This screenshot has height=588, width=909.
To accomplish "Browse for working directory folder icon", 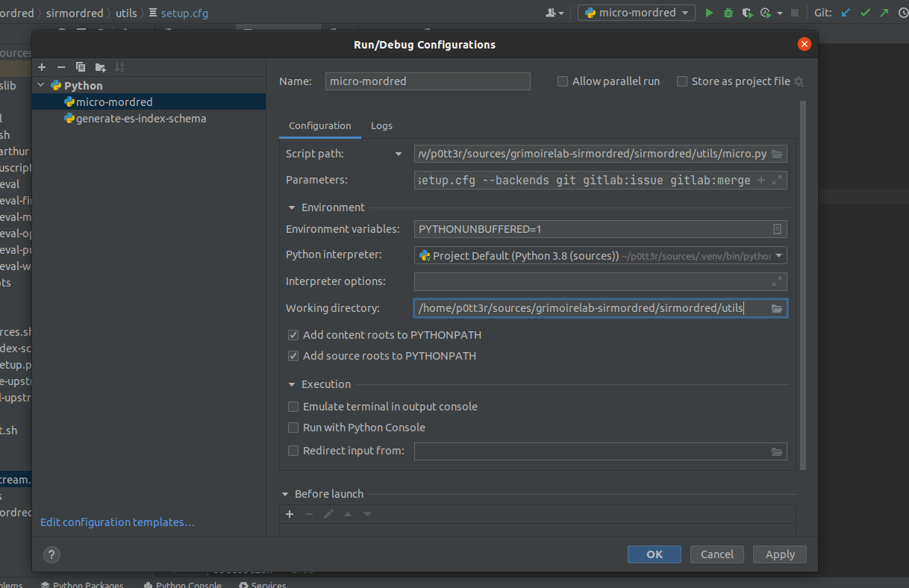I will tap(777, 308).
